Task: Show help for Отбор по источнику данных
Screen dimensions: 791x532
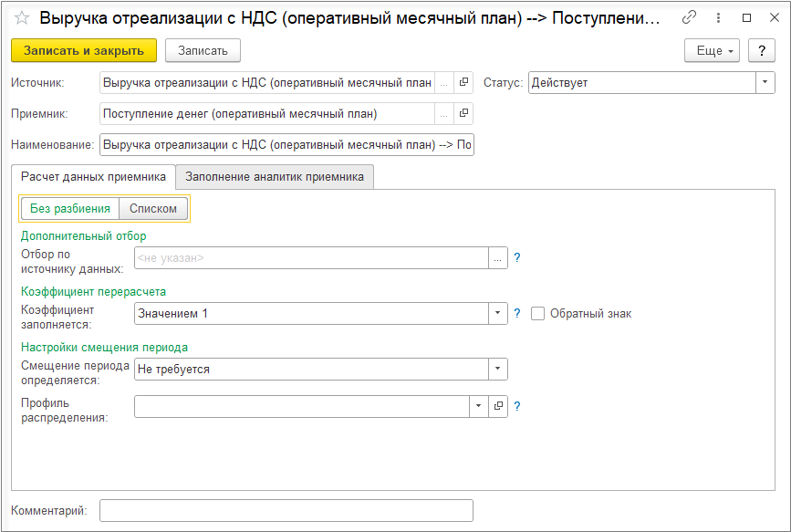Action: [x=516, y=258]
